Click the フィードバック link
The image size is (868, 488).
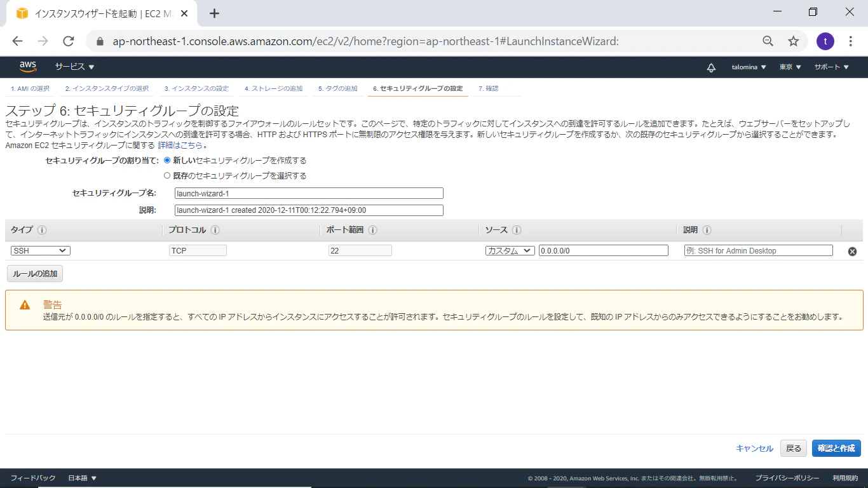(33, 478)
